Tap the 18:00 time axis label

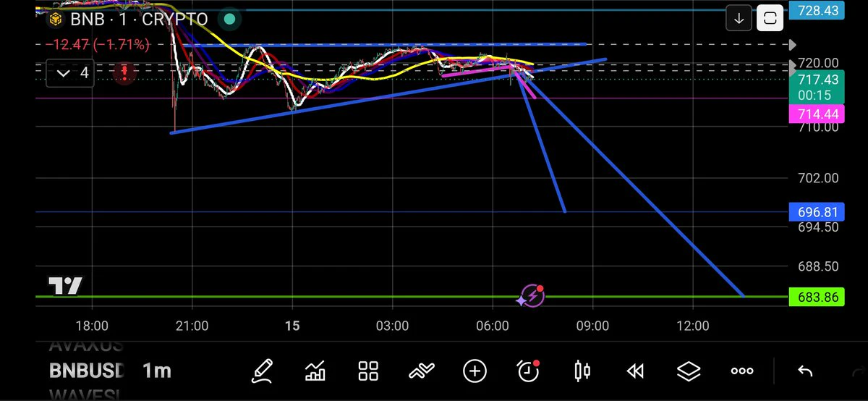[93, 326]
